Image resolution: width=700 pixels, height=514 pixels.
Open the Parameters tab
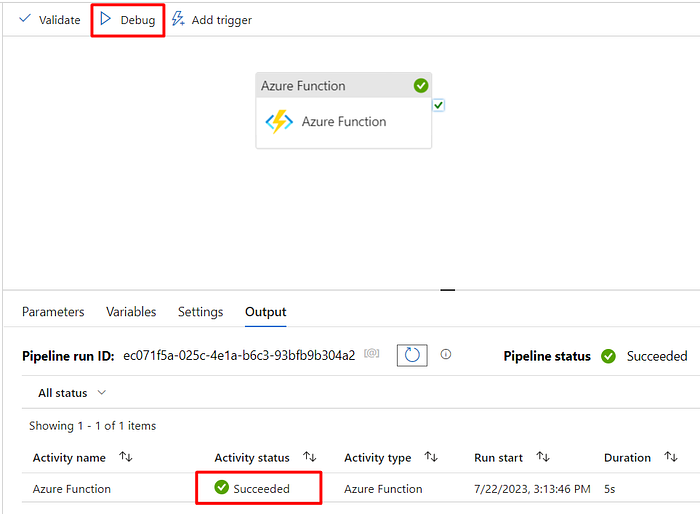click(53, 312)
